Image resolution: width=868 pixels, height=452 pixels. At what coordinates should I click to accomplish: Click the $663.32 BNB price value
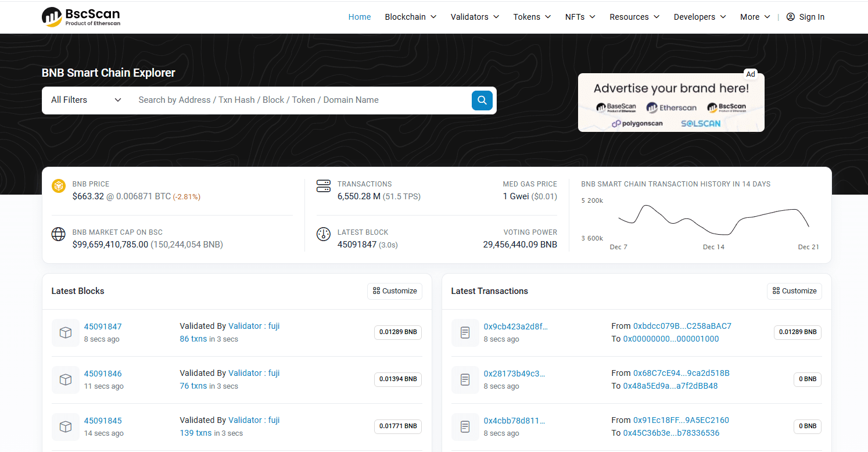point(88,196)
